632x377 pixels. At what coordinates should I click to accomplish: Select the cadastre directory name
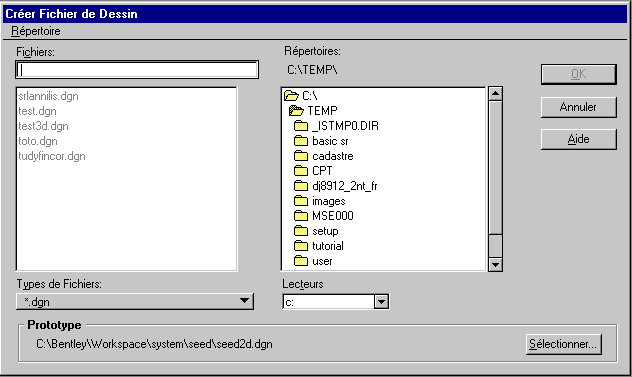[x=333, y=156]
